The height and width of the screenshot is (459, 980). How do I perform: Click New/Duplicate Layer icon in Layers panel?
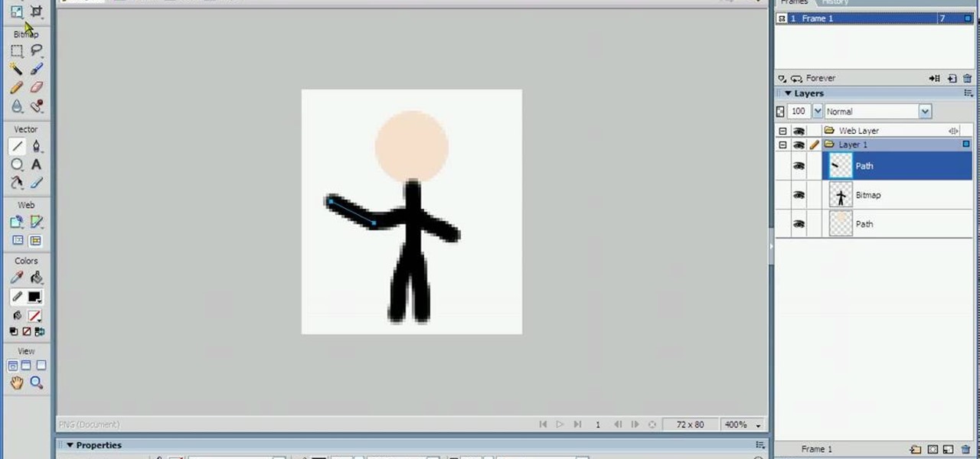click(x=915, y=449)
